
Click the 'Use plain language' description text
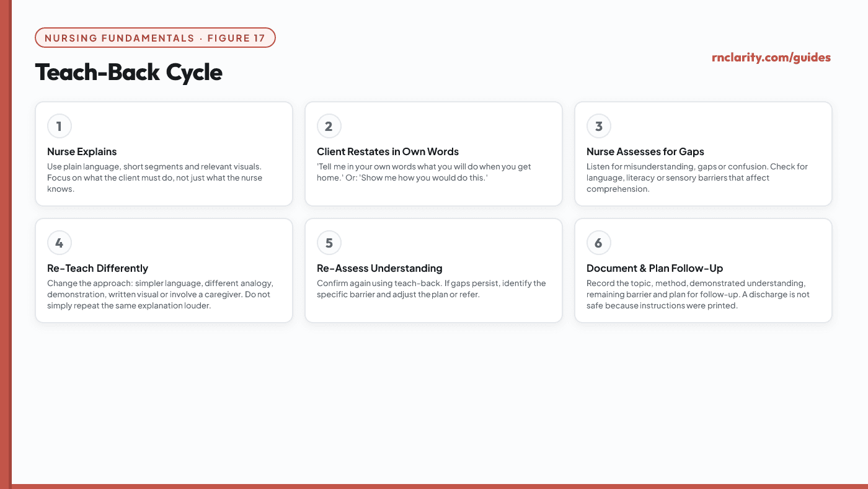coord(155,178)
